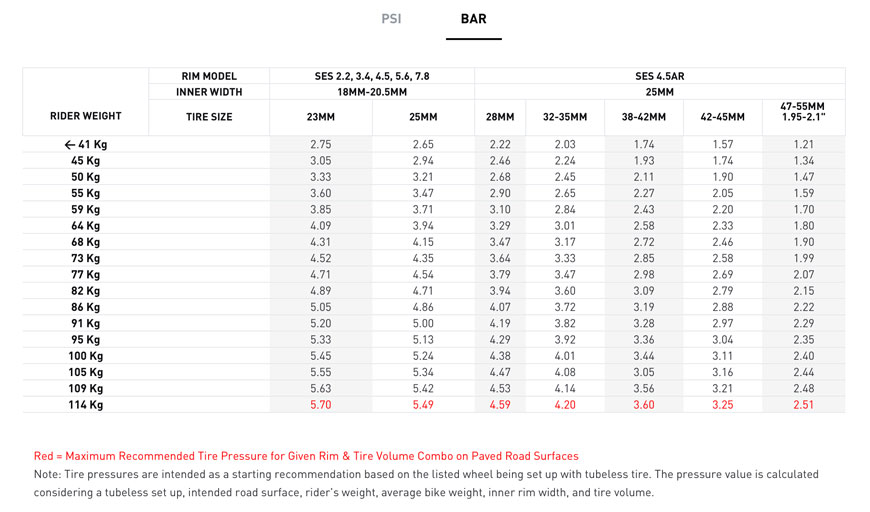870x512 pixels.
Task: Click the 28MM tire size column header
Action: point(500,117)
